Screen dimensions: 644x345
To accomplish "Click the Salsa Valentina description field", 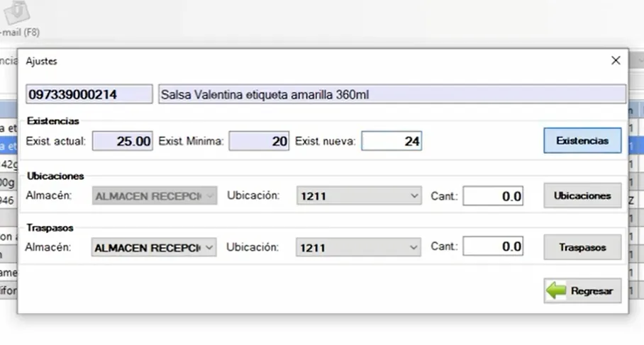I will pyautogui.click(x=392, y=94).
